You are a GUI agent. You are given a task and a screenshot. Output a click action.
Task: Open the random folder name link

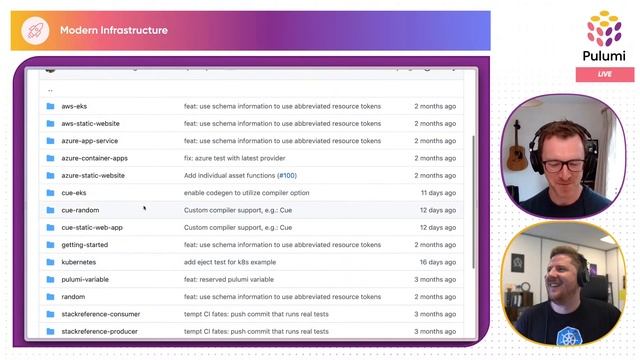(73, 297)
